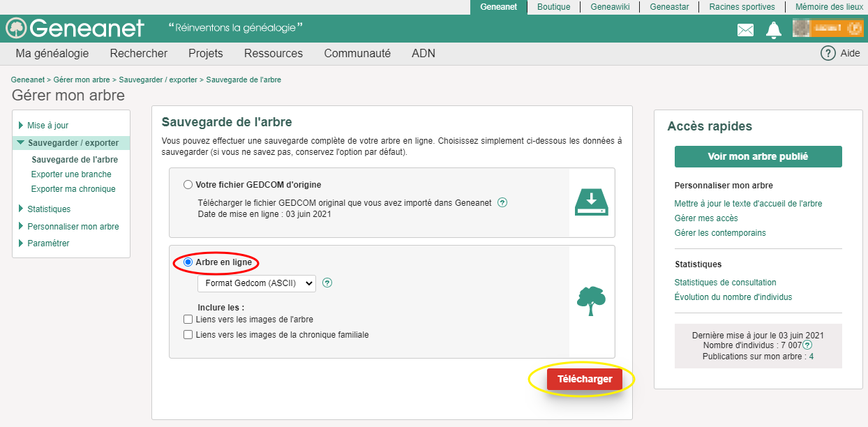Image resolution: width=868 pixels, height=427 pixels.
Task: Click help icon next to format dropdown
Action: (x=327, y=283)
